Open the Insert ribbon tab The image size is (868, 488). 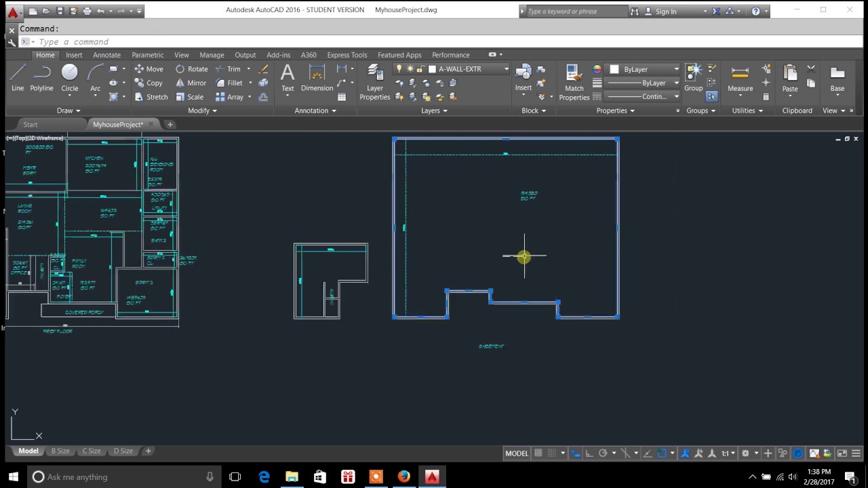(74, 55)
